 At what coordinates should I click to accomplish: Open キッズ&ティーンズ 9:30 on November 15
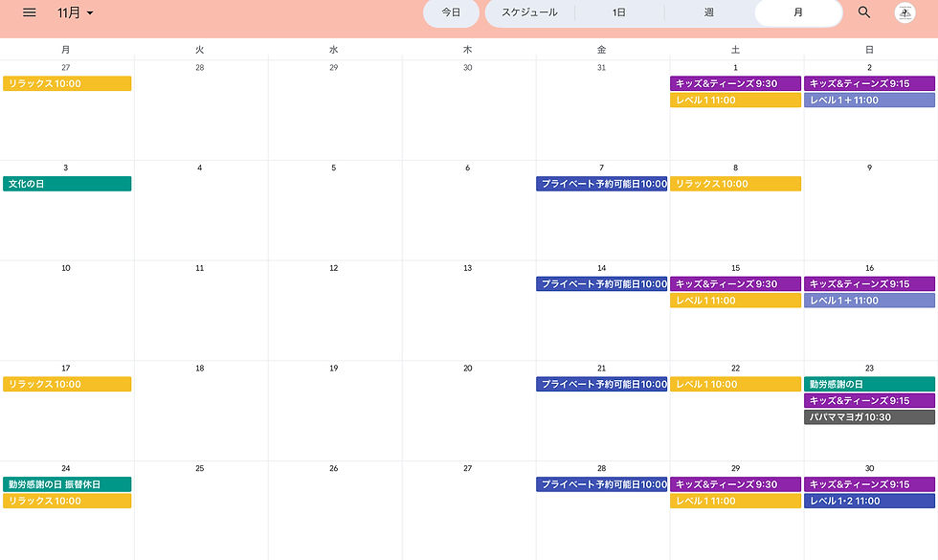[735, 284]
